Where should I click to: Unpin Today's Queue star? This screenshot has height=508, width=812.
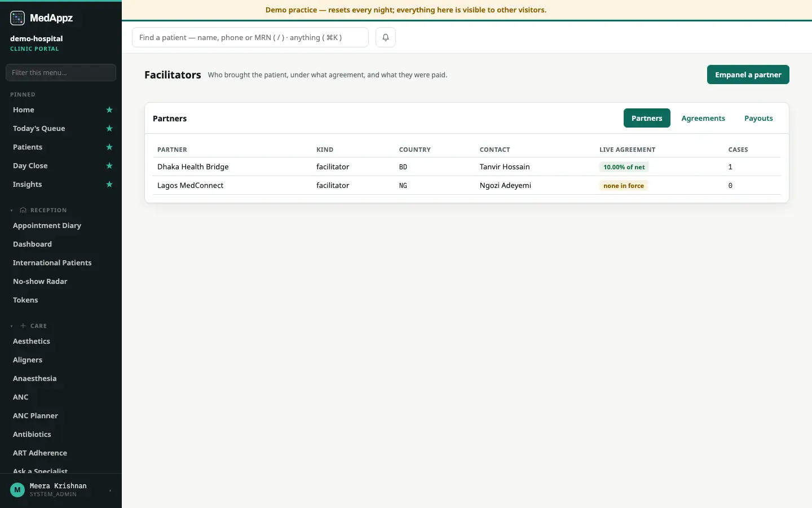tap(109, 129)
